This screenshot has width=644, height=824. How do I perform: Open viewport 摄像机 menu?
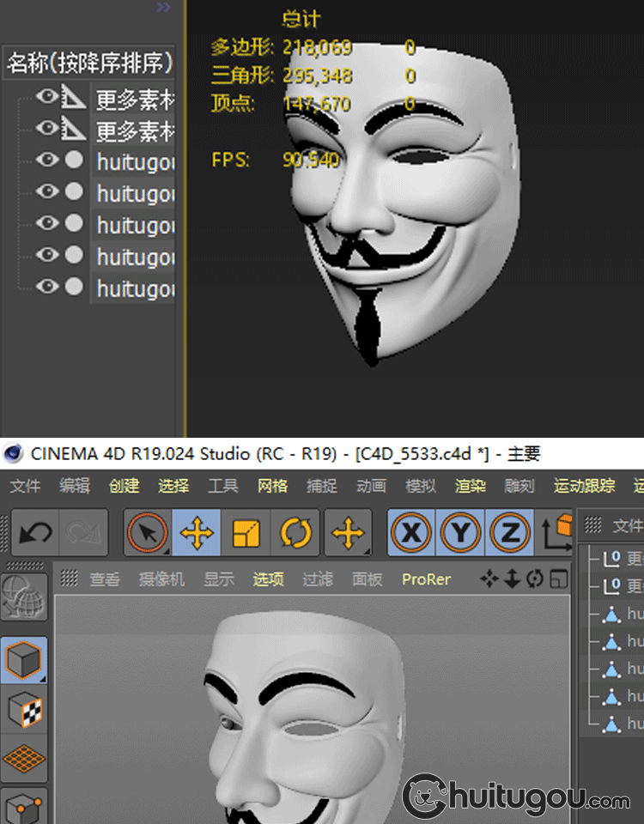tap(161, 579)
